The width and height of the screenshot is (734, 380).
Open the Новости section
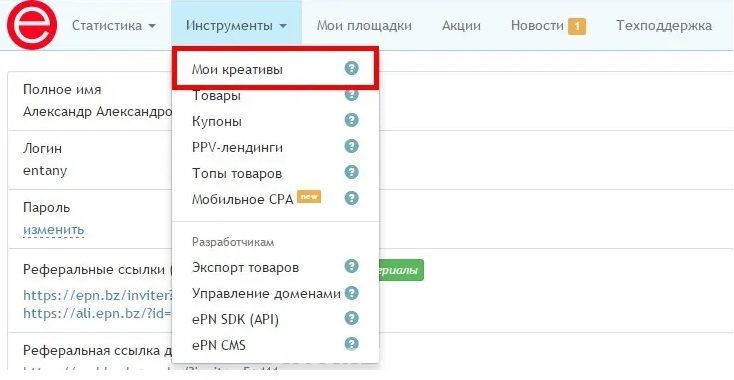click(x=537, y=25)
